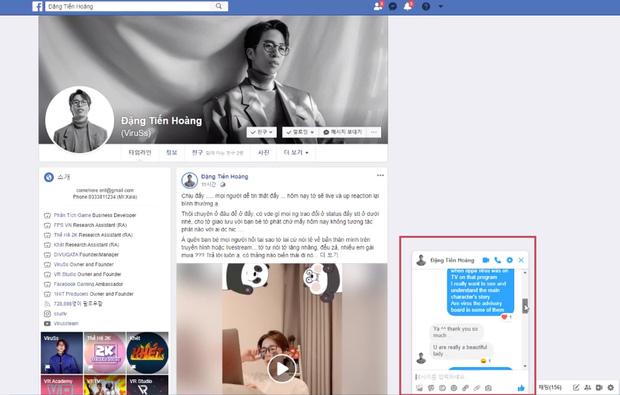Open the ViruSs featured thumbnail
The height and width of the screenshot is (395, 620).
[62, 353]
